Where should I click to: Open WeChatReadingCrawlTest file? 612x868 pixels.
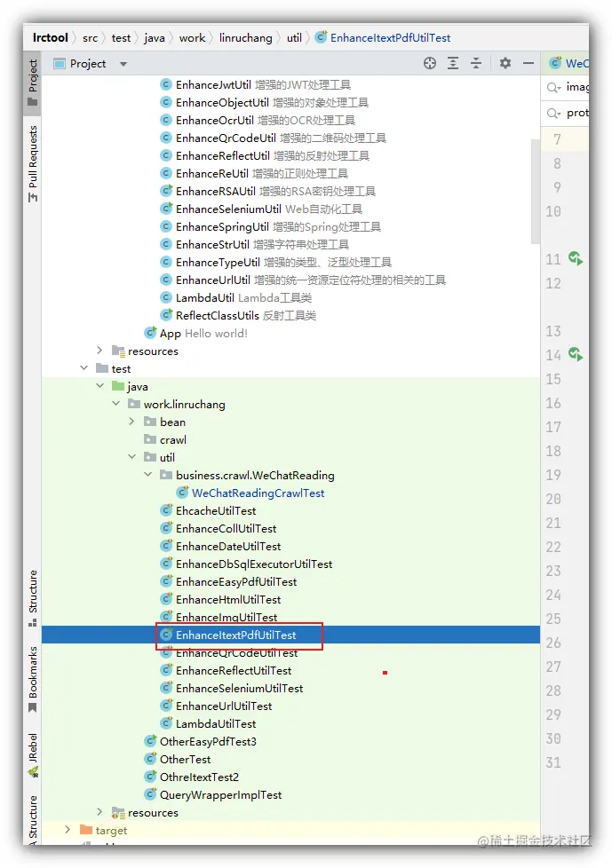(250, 493)
